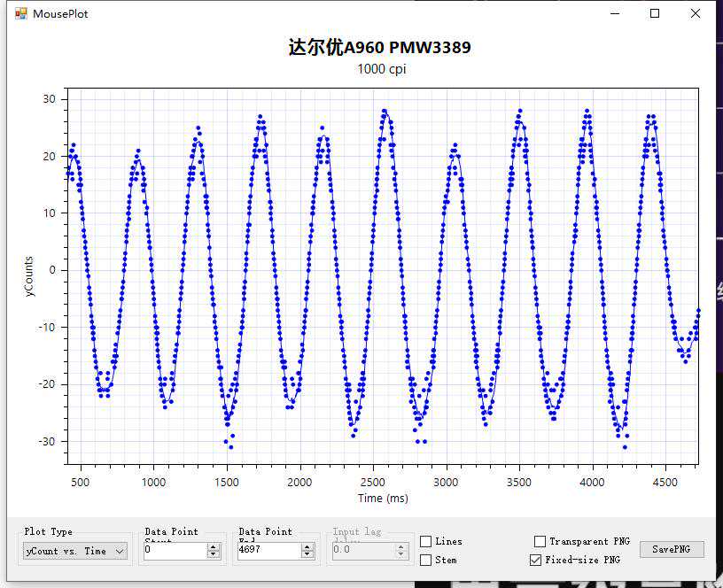Open the Plot Type dropdown
This screenshot has height=588, width=723.
pos(74,551)
